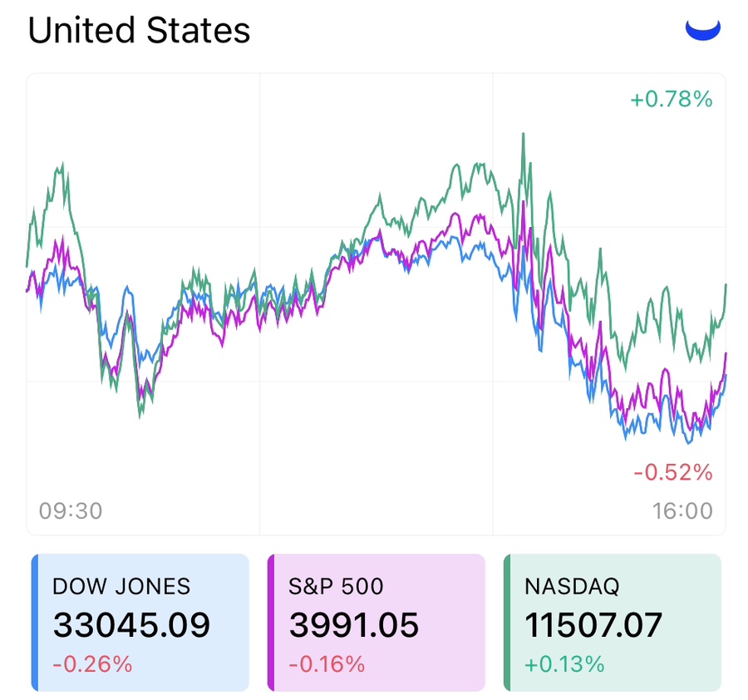748x700 pixels.
Task: Select the 16:00 market close label
Action: click(x=682, y=510)
